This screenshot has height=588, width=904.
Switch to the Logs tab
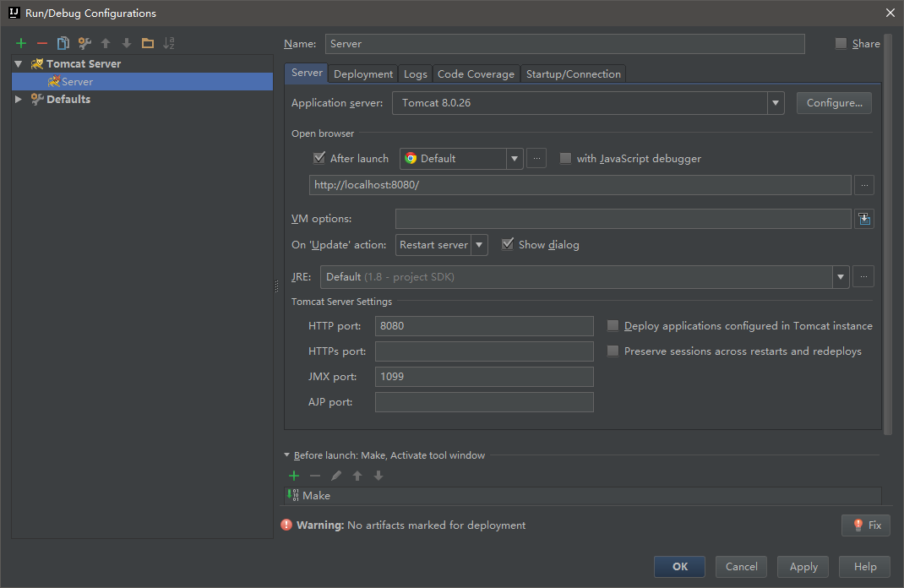coord(415,73)
